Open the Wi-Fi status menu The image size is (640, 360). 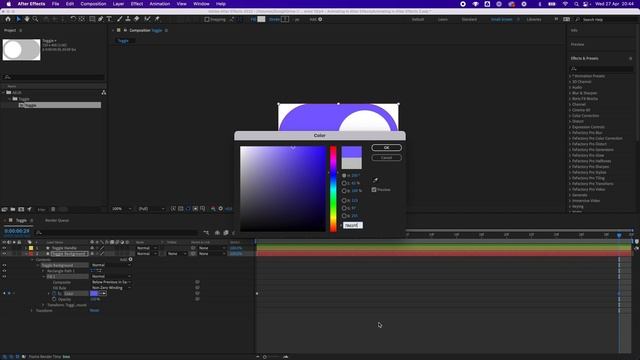coord(565,4)
